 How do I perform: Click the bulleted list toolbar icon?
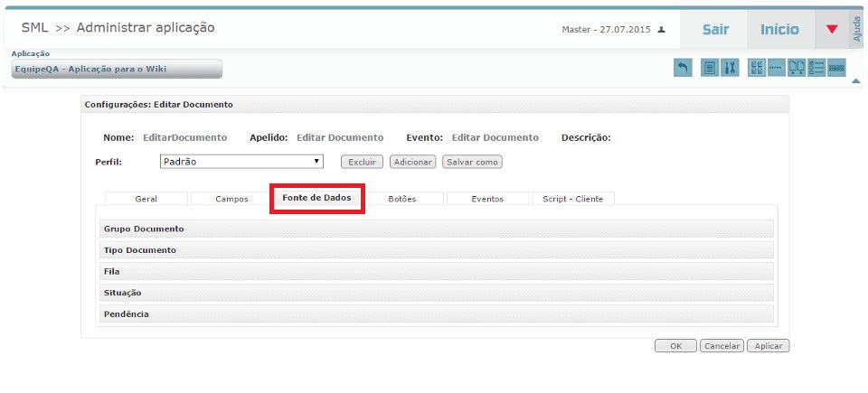click(x=816, y=68)
